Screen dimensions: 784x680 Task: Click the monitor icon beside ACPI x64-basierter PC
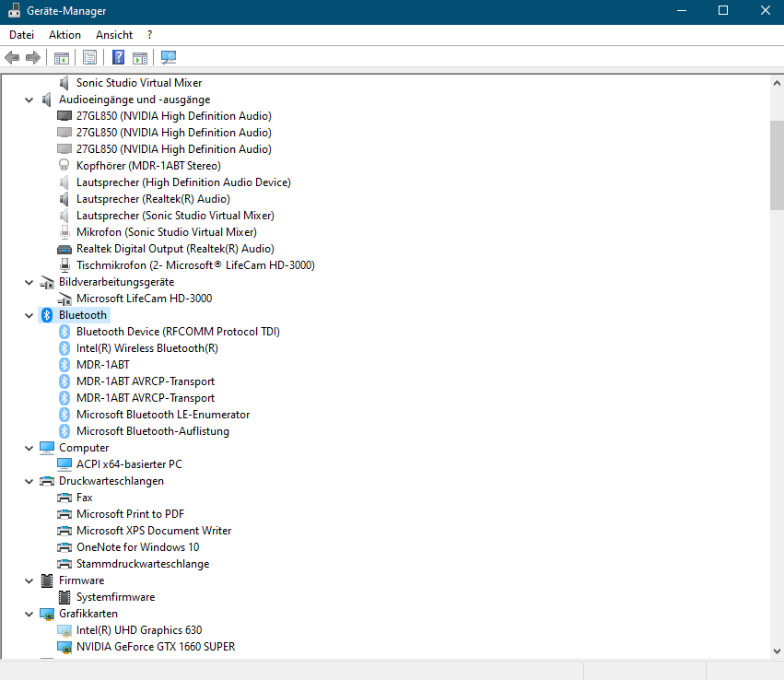[x=64, y=464]
